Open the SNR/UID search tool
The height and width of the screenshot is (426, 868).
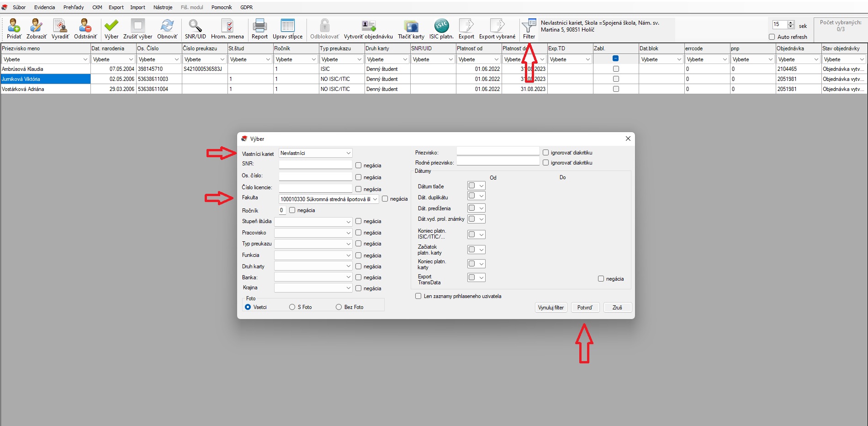click(195, 26)
